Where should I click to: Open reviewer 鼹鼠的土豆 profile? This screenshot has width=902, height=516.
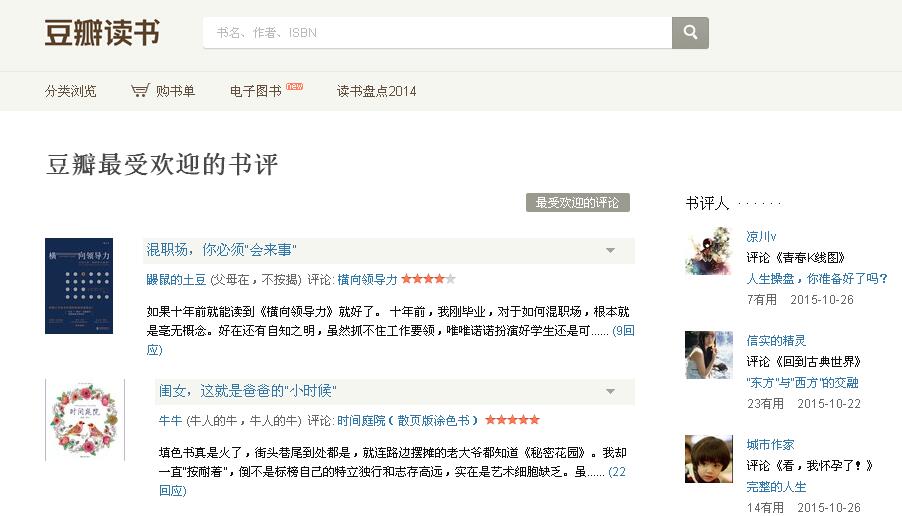pyautogui.click(x=176, y=280)
